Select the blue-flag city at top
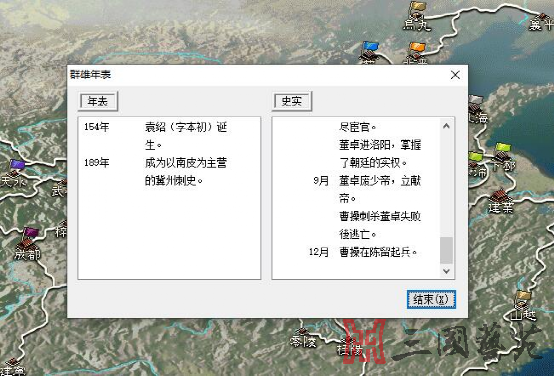Viewport: 554px width, 376px height. (369, 52)
